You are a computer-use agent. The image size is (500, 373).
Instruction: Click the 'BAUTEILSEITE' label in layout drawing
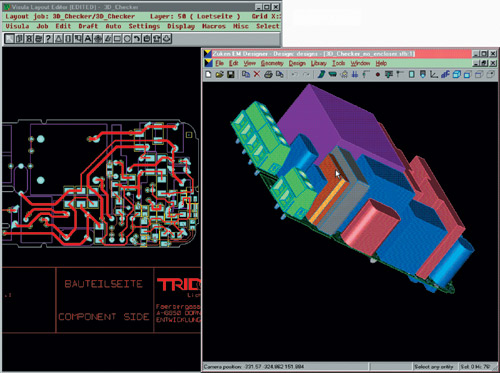[103, 284]
